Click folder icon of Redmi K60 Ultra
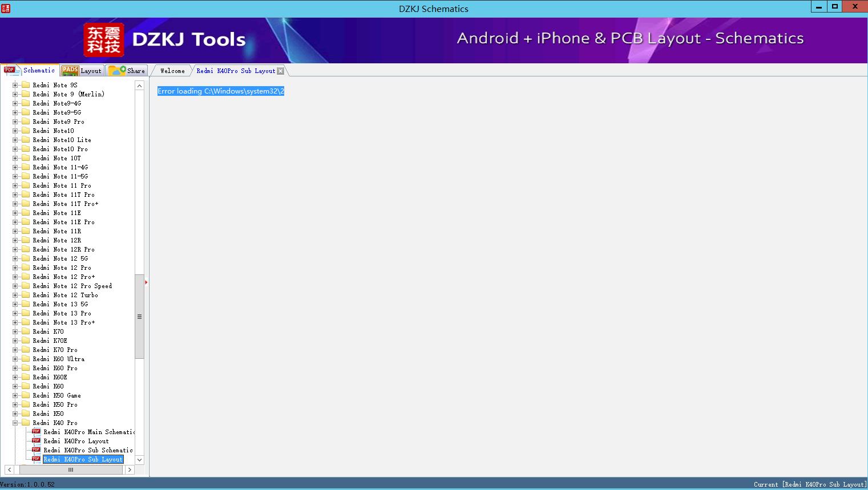The image size is (868, 490). [x=25, y=359]
